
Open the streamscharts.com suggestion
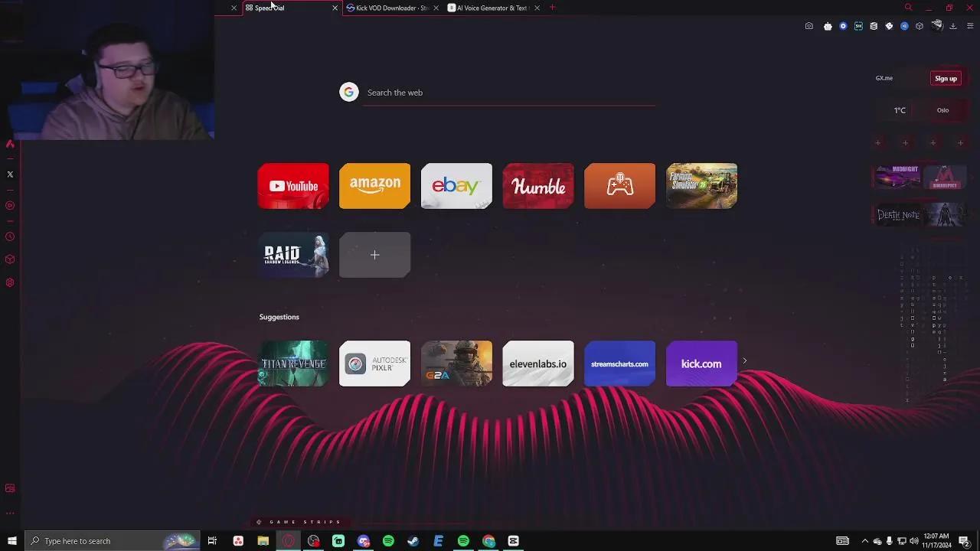click(x=619, y=364)
